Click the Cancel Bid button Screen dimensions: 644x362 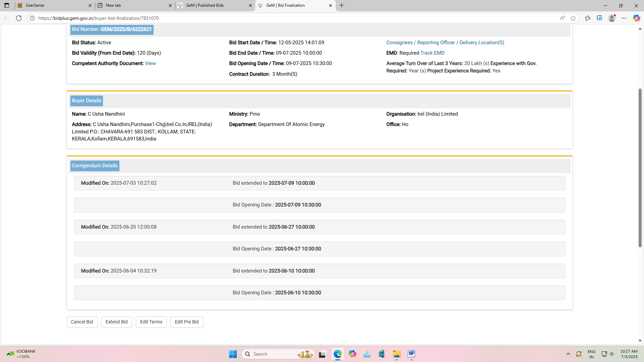coord(82,322)
